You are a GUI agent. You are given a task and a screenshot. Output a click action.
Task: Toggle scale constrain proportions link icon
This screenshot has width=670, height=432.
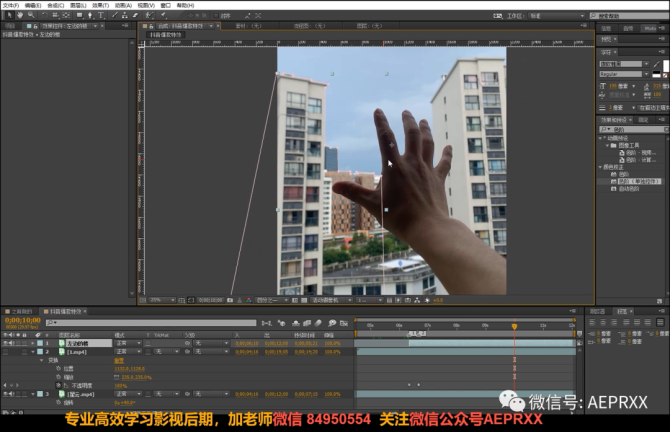point(116,377)
